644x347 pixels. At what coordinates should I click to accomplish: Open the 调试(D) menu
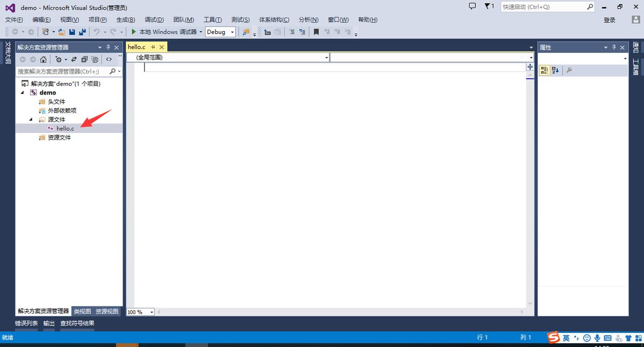154,19
